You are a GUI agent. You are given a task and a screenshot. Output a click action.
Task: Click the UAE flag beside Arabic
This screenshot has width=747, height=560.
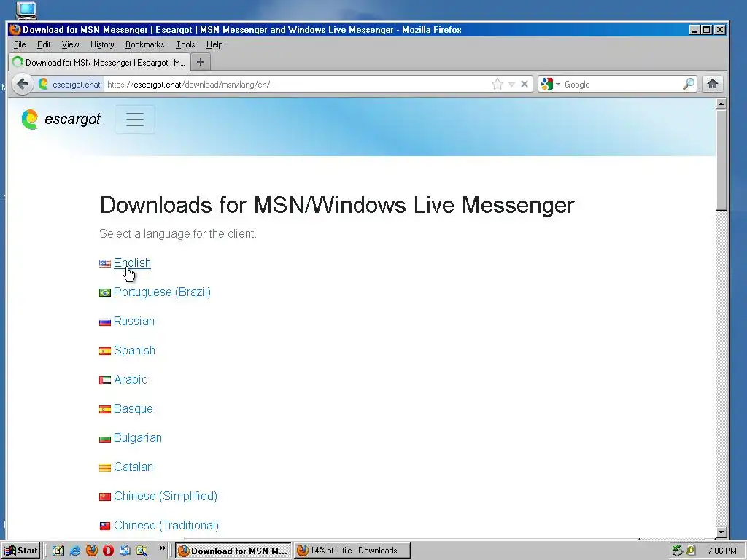pos(105,380)
